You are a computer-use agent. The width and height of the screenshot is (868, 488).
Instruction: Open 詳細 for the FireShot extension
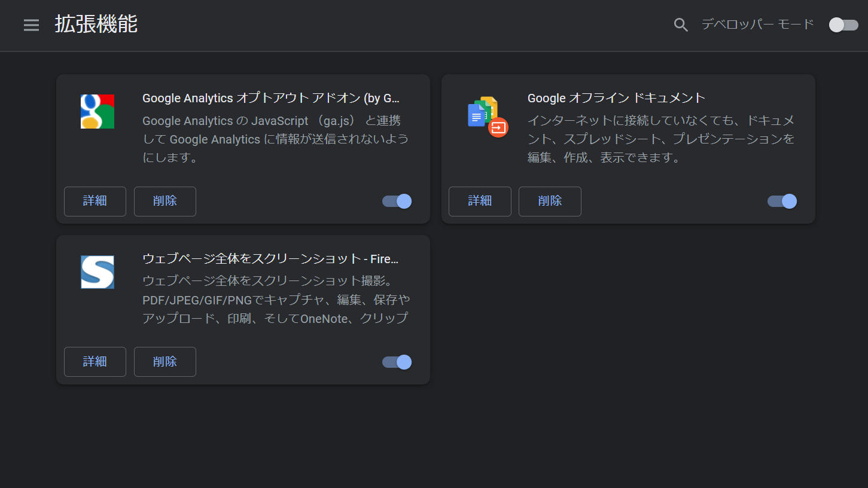95,361
